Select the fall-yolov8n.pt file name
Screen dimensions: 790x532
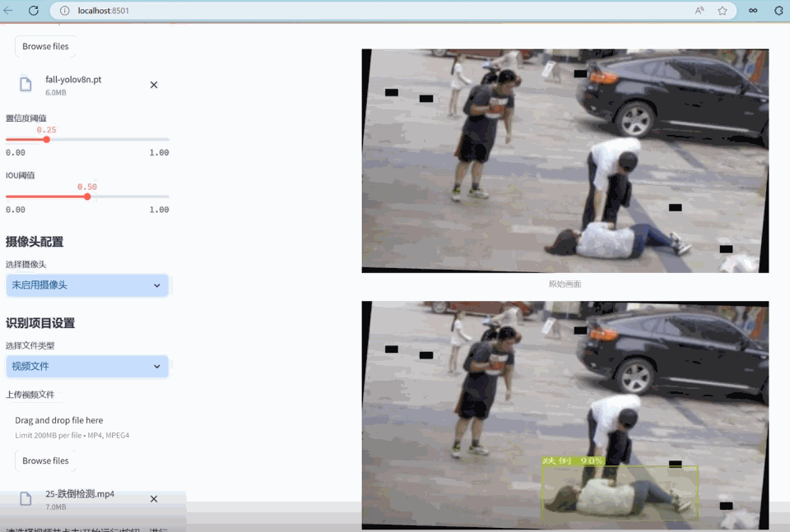pyautogui.click(x=73, y=80)
